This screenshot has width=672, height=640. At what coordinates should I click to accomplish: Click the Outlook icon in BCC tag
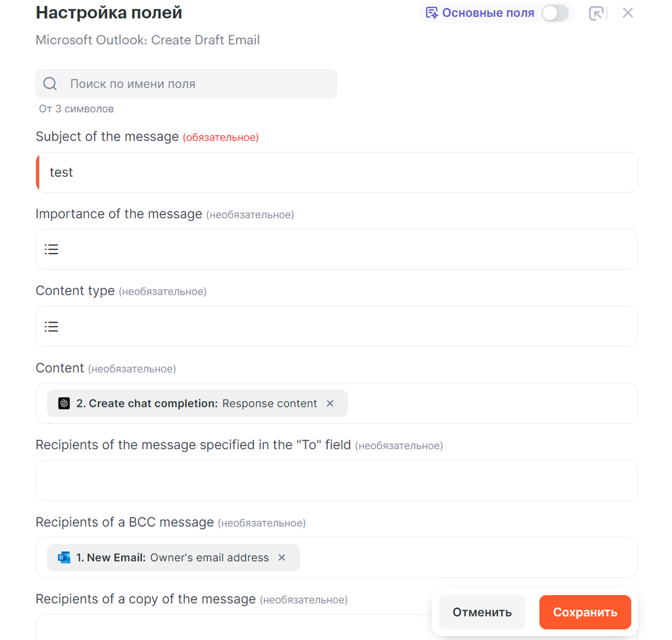64,558
